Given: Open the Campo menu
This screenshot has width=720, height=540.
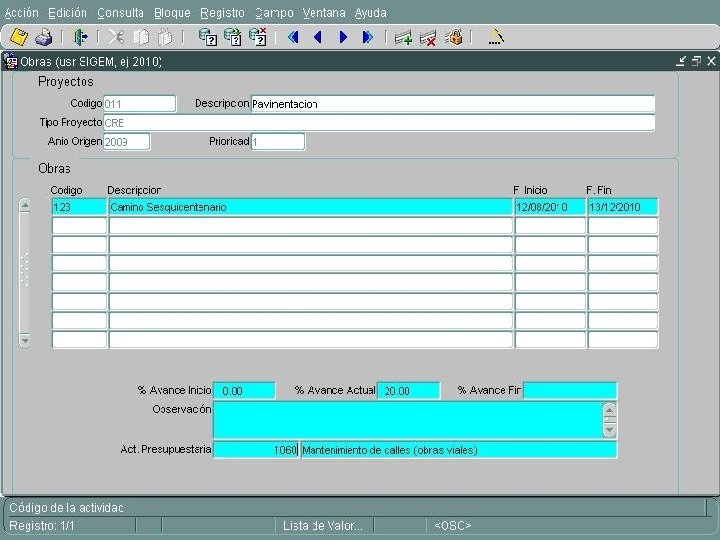Looking at the screenshot, I should [x=274, y=13].
